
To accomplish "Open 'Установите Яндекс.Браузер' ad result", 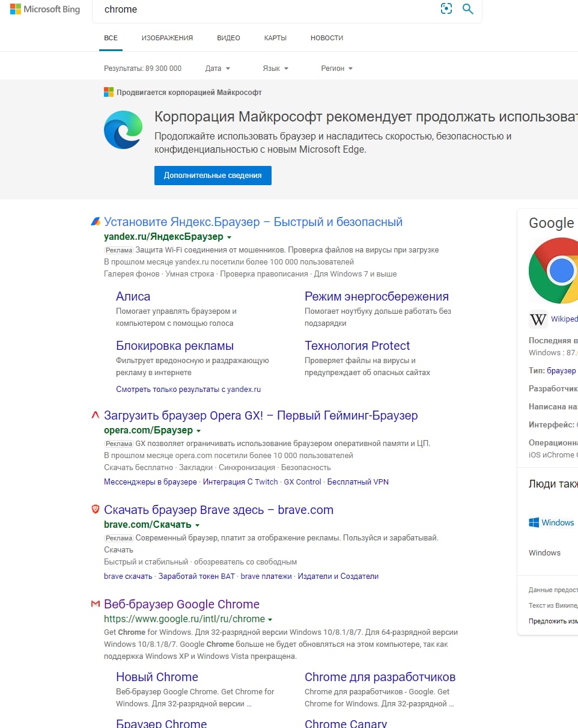I will pos(253,222).
